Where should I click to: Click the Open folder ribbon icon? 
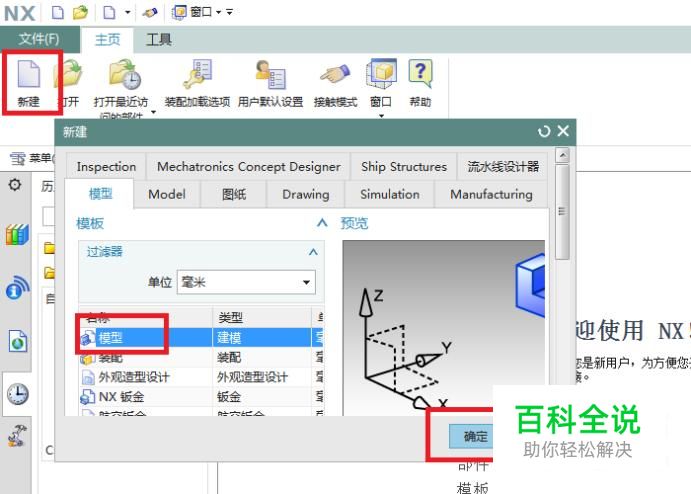pos(68,74)
